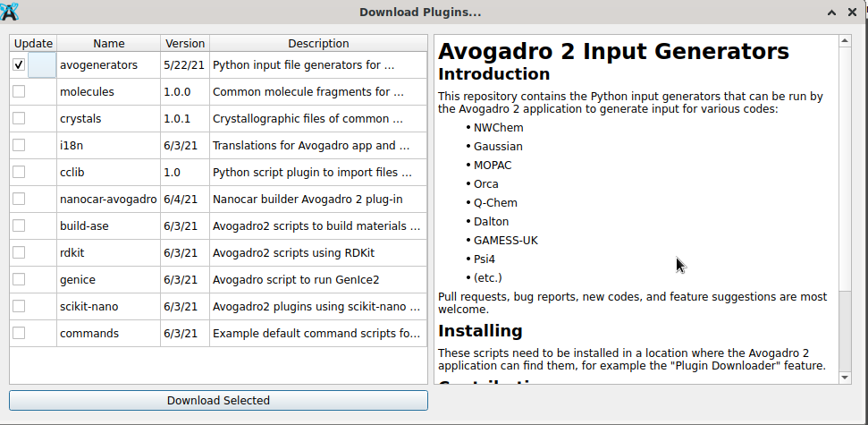The width and height of the screenshot is (868, 425).
Task: Close the Download Plugins dialog
Action: [852, 13]
